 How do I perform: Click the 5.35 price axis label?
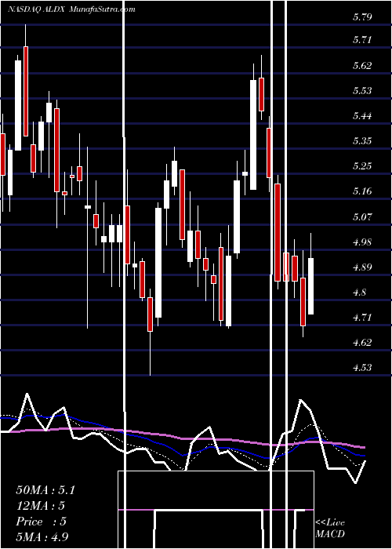(362, 140)
